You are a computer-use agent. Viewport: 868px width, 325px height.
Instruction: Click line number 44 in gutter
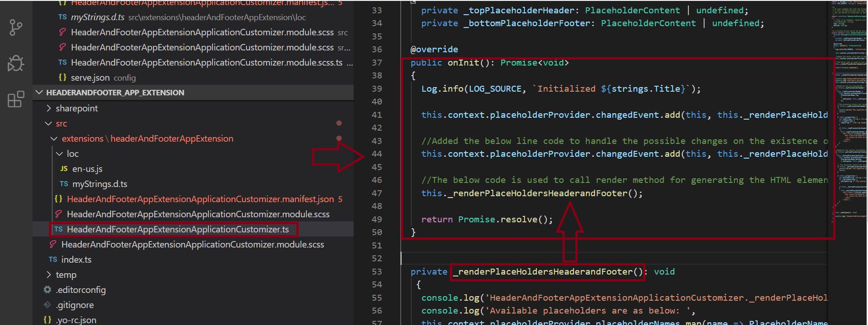click(377, 154)
